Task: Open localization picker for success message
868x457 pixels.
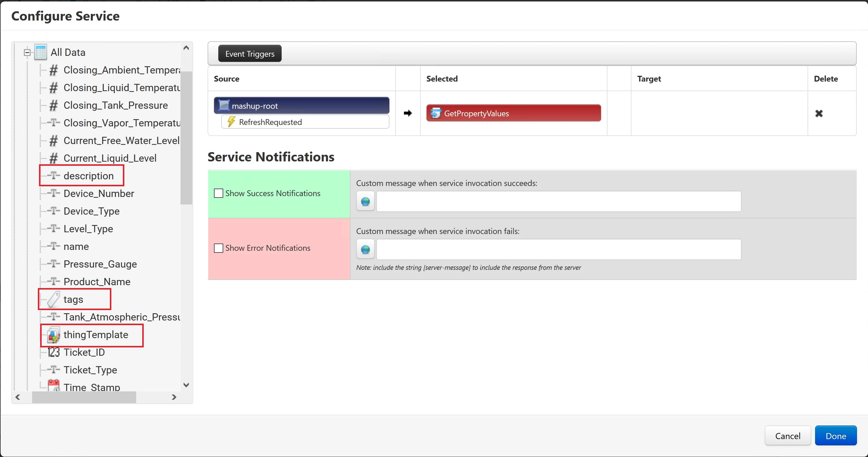Action: 365,202
